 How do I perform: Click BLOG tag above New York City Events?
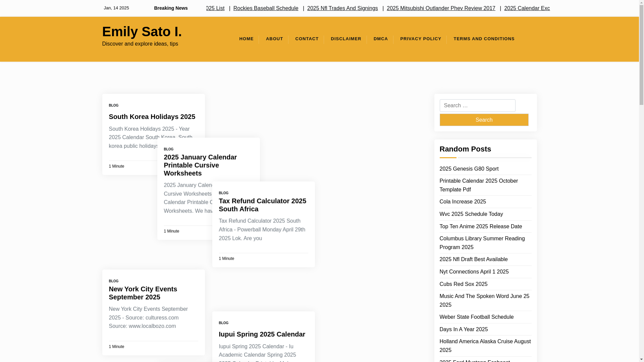coord(113,281)
